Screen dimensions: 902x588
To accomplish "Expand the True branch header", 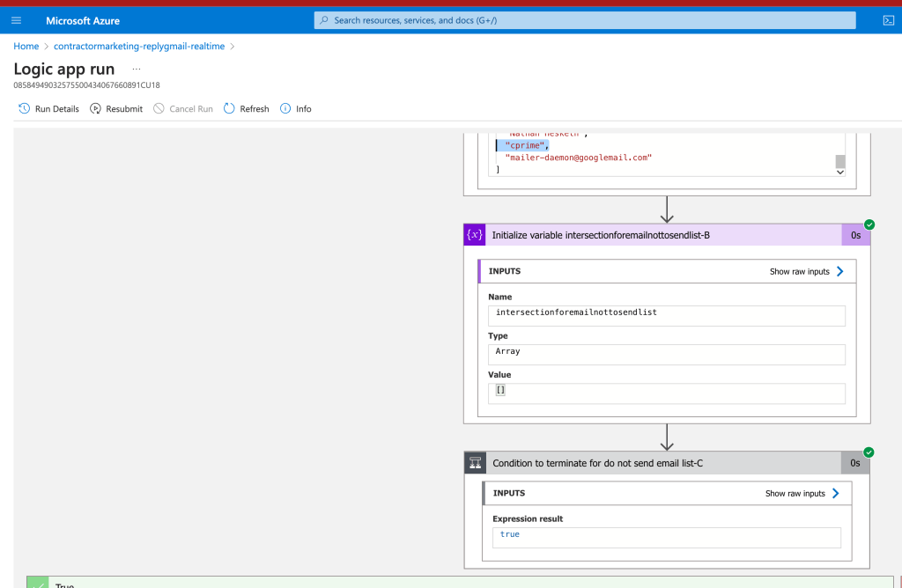I will pyautogui.click(x=460, y=583).
